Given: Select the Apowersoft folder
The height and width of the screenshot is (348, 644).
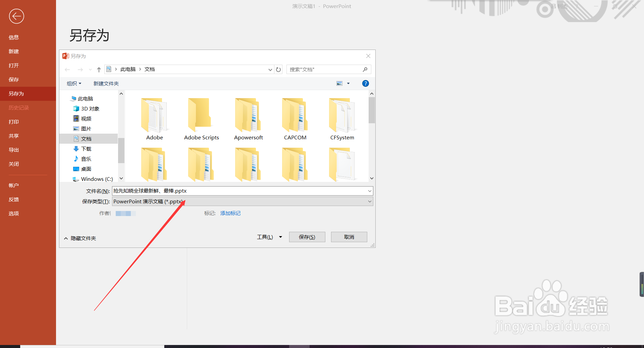Looking at the screenshot, I should pos(248,119).
